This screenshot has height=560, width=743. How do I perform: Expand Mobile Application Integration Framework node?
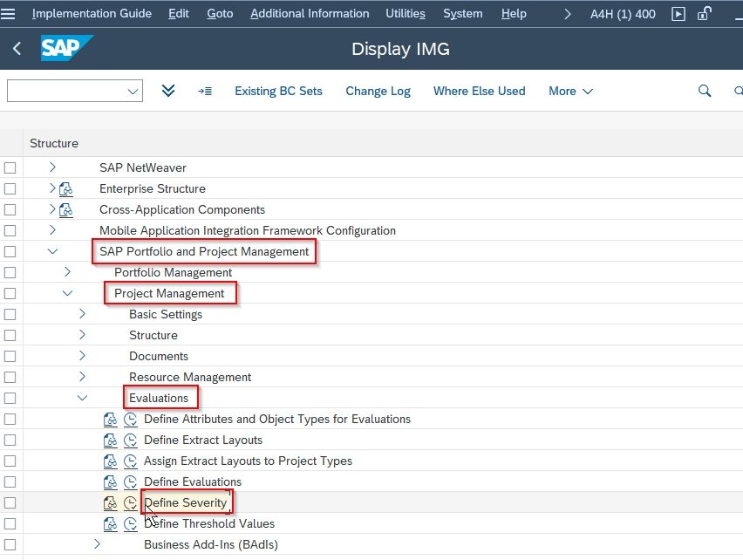52,230
